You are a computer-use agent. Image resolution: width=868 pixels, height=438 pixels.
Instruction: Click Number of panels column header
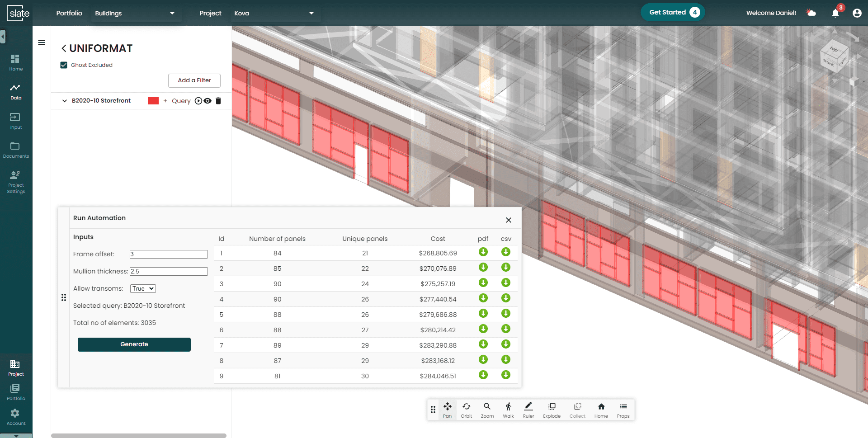pyautogui.click(x=277, y=239)
